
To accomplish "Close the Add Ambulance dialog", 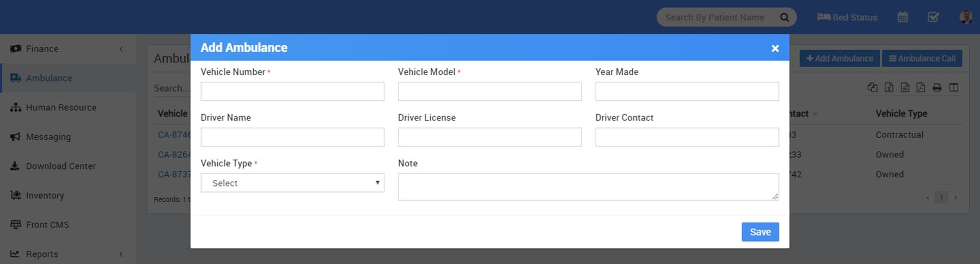I will 775,49.
